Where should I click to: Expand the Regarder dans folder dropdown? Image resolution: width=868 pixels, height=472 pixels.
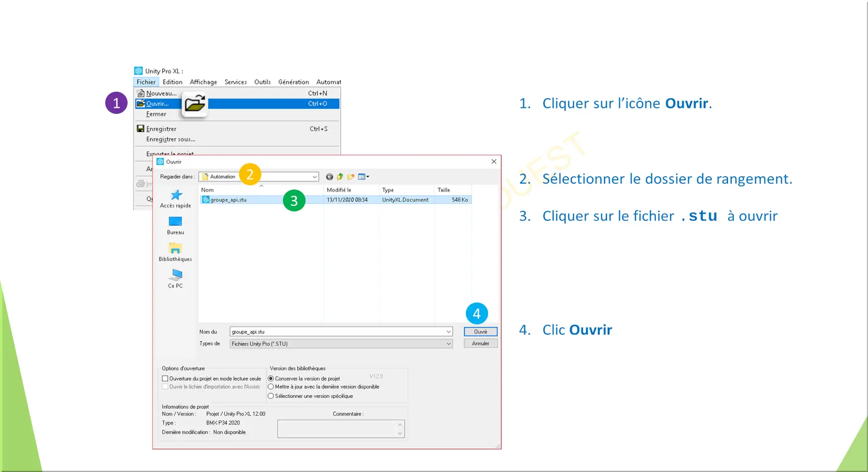(315, 177)
